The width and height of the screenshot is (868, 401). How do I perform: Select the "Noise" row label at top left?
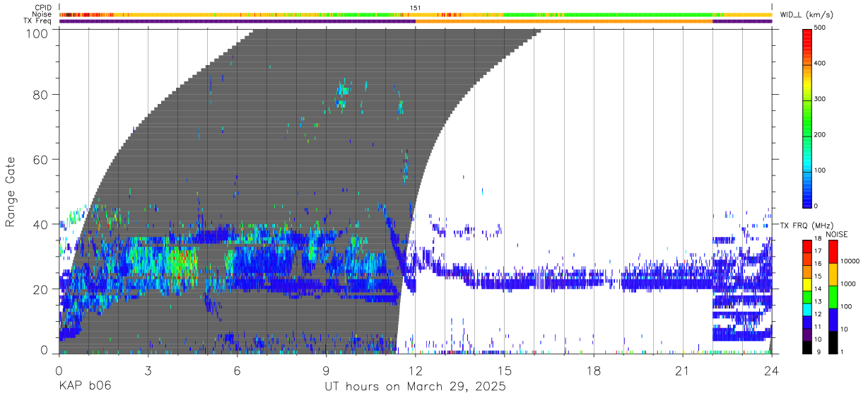point(42,14)
